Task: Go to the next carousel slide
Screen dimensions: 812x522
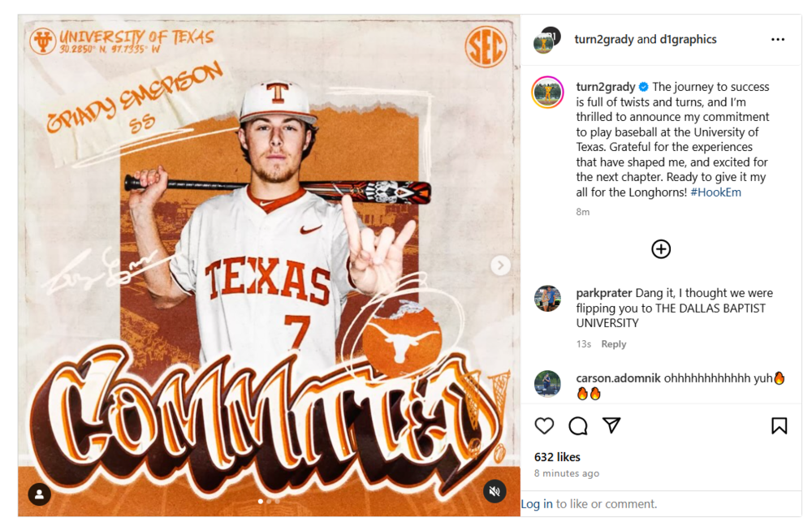Action: (500, 265)
